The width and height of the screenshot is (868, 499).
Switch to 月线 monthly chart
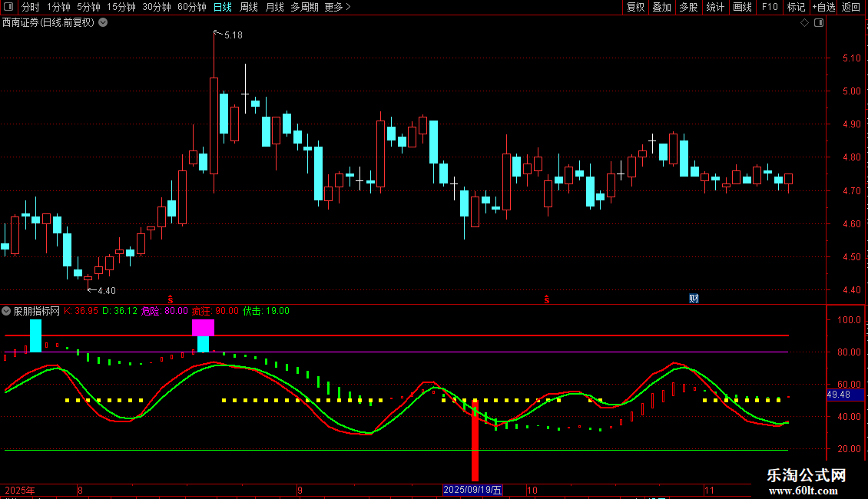click(274, 7)
